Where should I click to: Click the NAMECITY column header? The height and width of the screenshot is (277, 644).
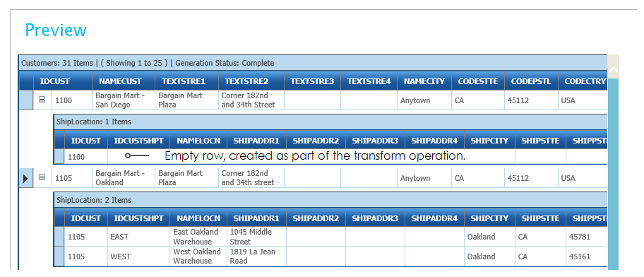[424, 81]
